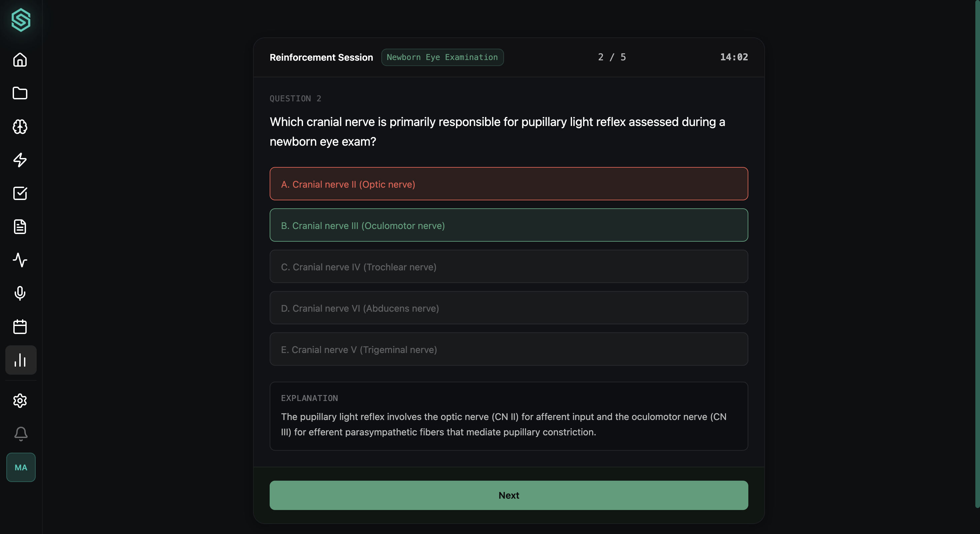The height and width of the screenshot is (534, 980).
Task: Click the lightning bolt icon
Action: point(20,160)
